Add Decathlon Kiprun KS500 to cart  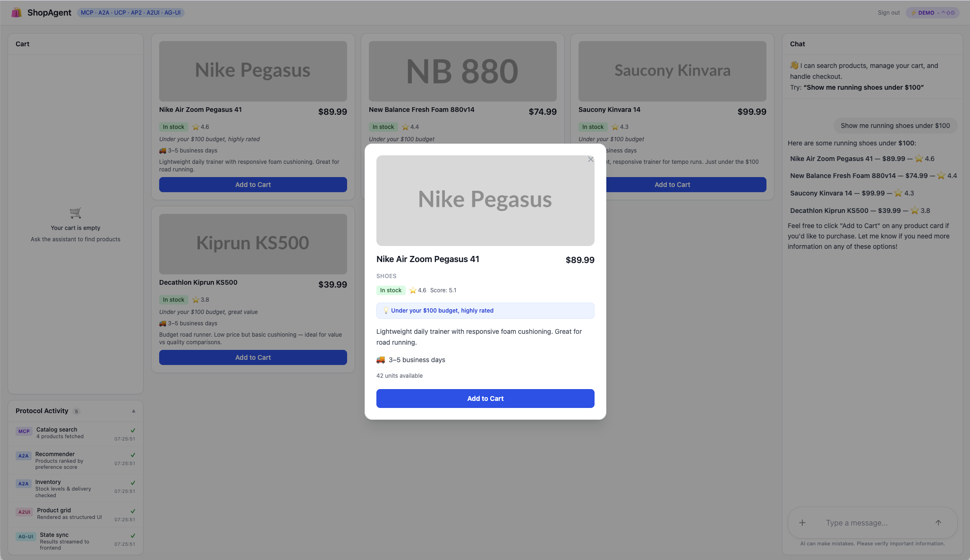tap(253, 357)
